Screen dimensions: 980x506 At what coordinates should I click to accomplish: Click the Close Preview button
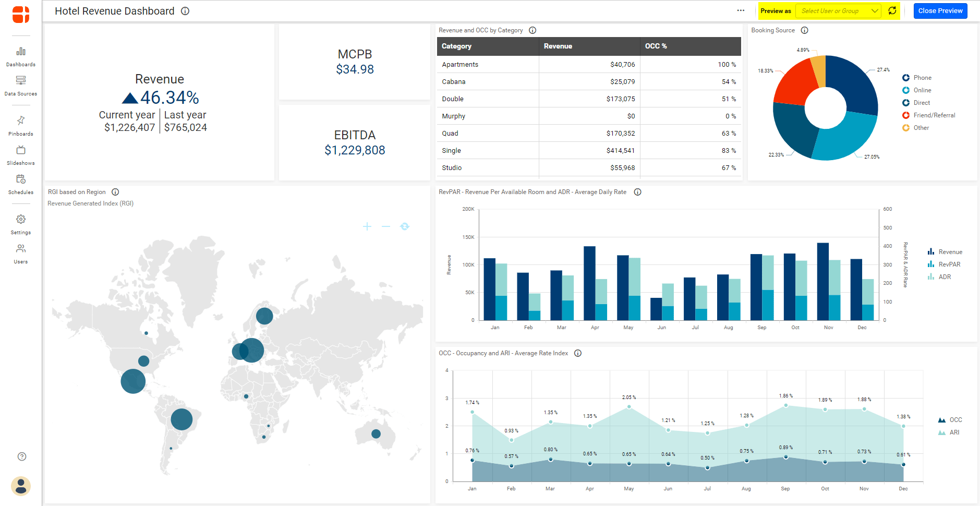click(x=940, y=11)
